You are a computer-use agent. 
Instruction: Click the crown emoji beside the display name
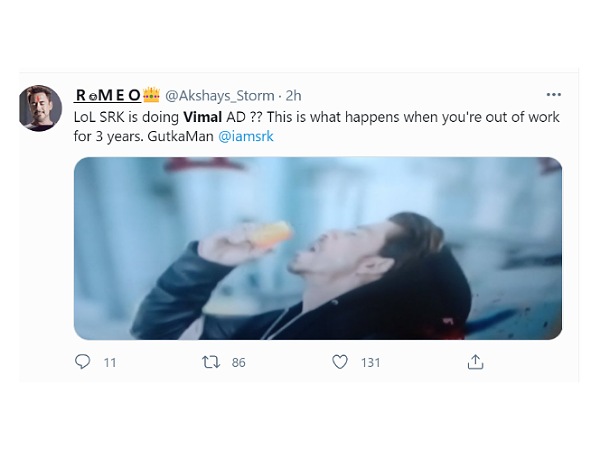[151, 96]
